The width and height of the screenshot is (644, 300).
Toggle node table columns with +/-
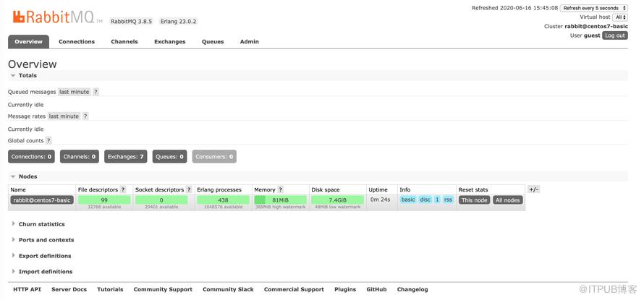coord(533,189)
